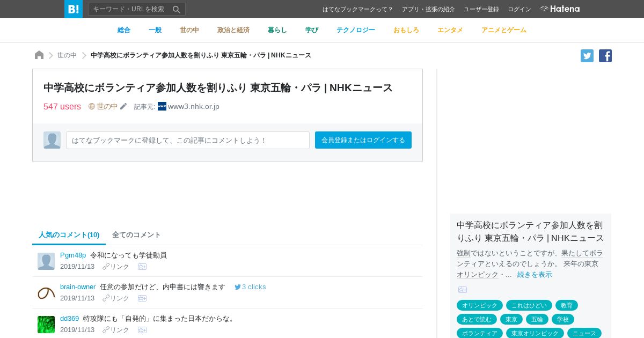This screenshot has height=338, width=644.
Task: Select 総合 category tab
Action: pos(124,30)
